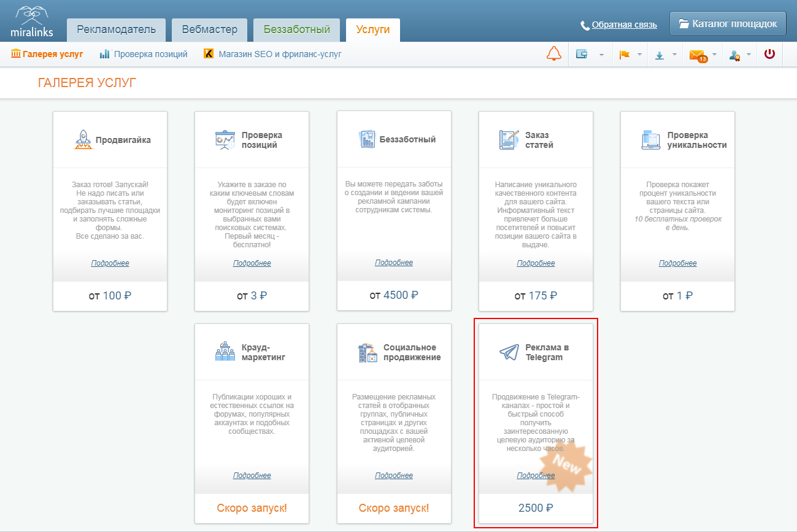Screen dimensions: 797x532
Task: Expand the download dropdown arrow
Action: (x=675, y=55)
